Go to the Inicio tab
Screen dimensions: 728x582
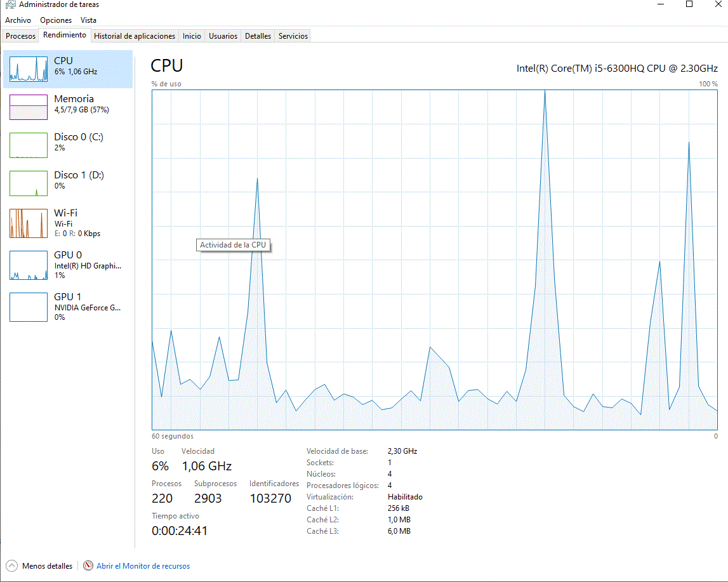click(192, 36)
